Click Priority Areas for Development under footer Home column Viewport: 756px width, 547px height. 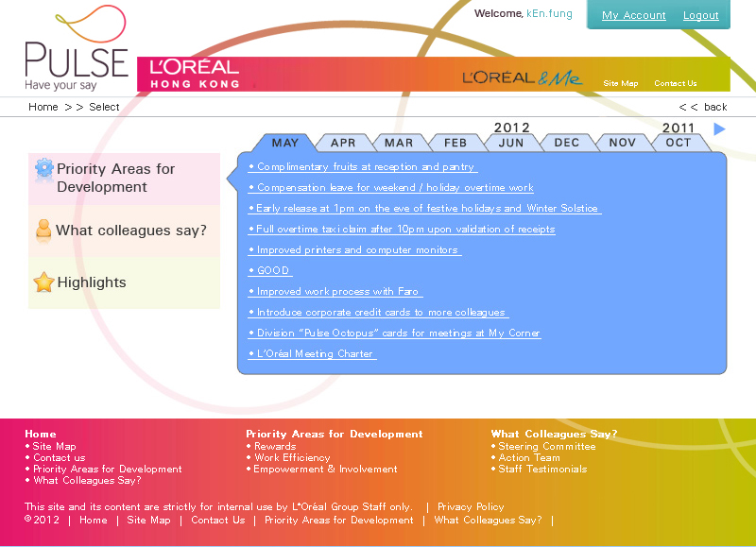click(x=107, y=469)
